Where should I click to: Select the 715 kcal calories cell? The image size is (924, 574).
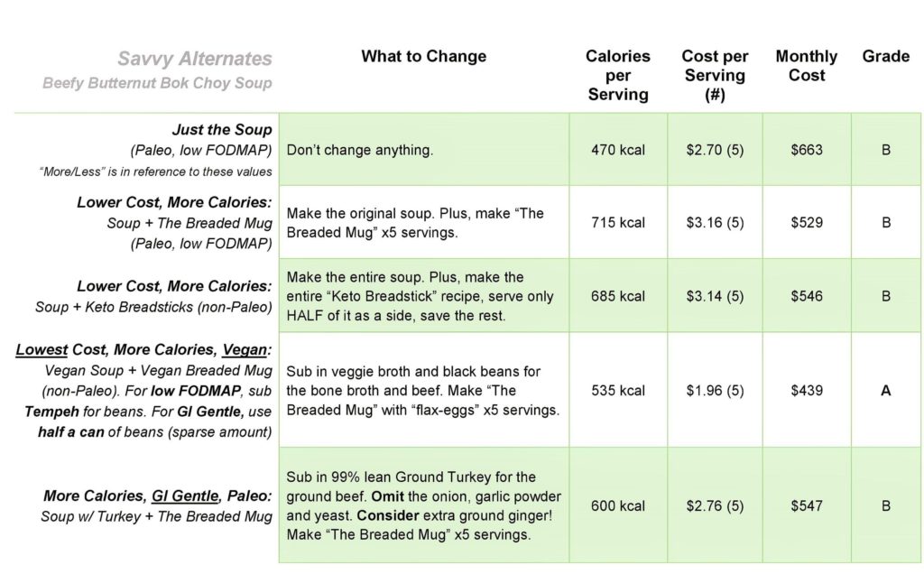(x=618, y=222)
